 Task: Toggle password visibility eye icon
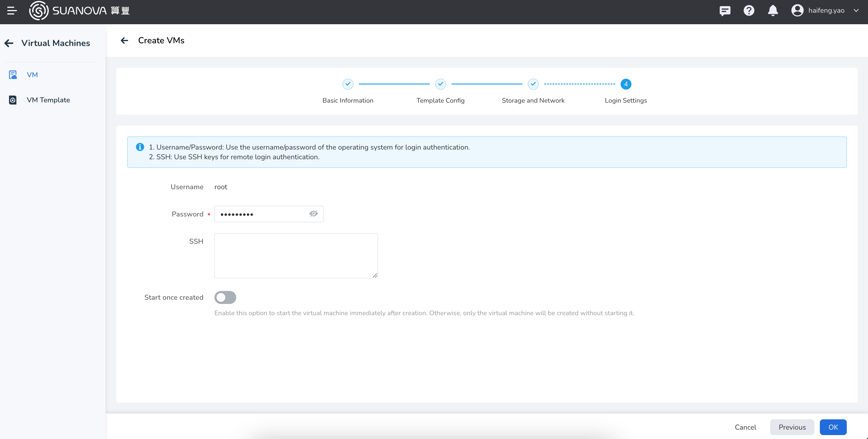(313, 213)
